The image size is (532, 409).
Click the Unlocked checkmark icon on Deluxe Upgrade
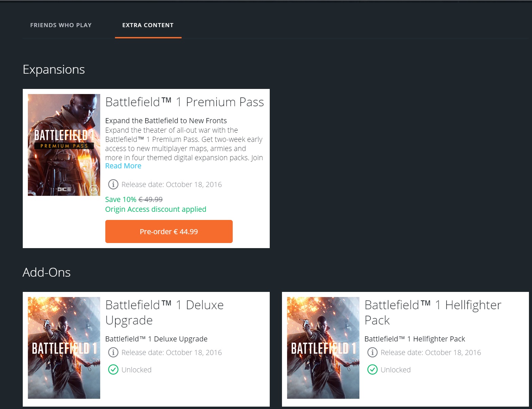[x=113, y=370]
